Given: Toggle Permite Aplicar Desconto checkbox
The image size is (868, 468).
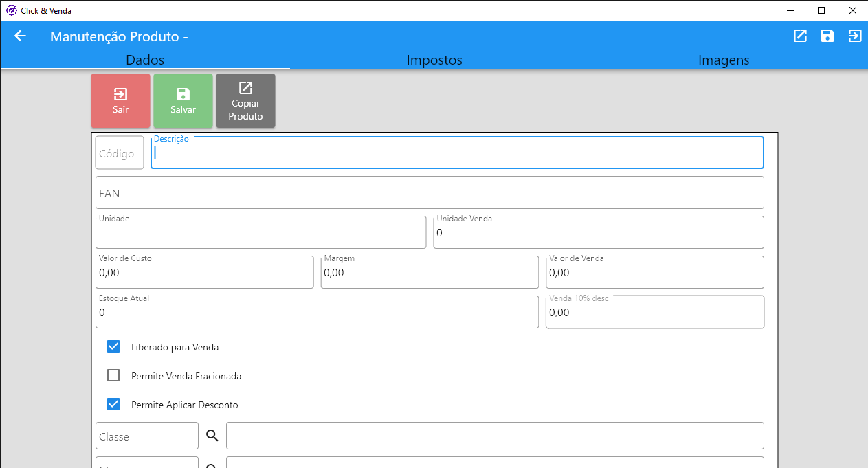Looking at the screenshot, I should coord(114,405).
